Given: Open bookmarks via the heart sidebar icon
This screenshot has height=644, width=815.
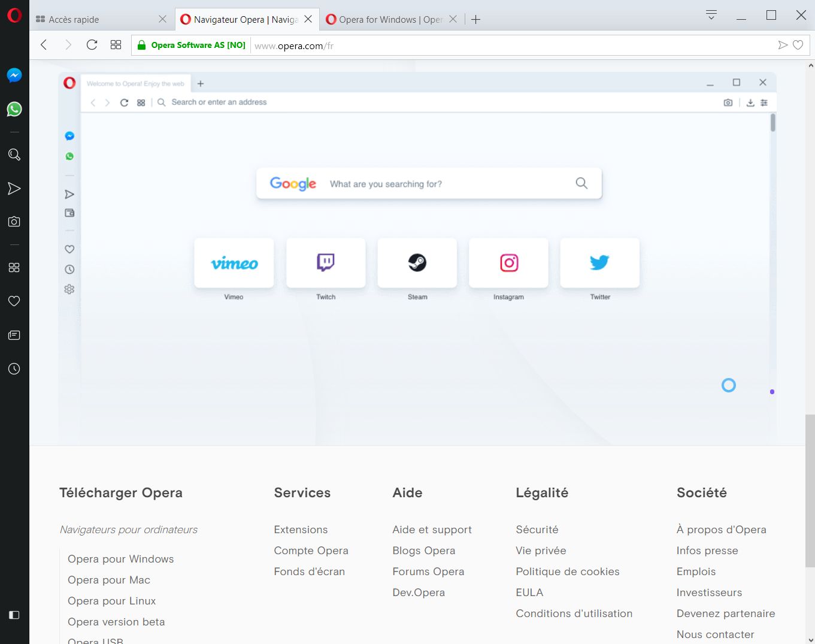Looking at the screenshot, I should tap(14, 301).
